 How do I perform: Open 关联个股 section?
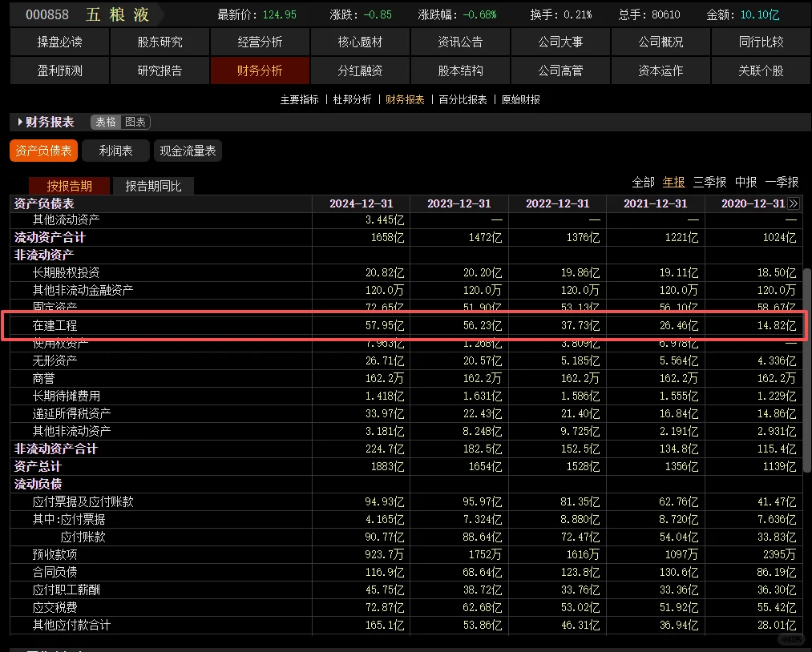tap(762, 70)
